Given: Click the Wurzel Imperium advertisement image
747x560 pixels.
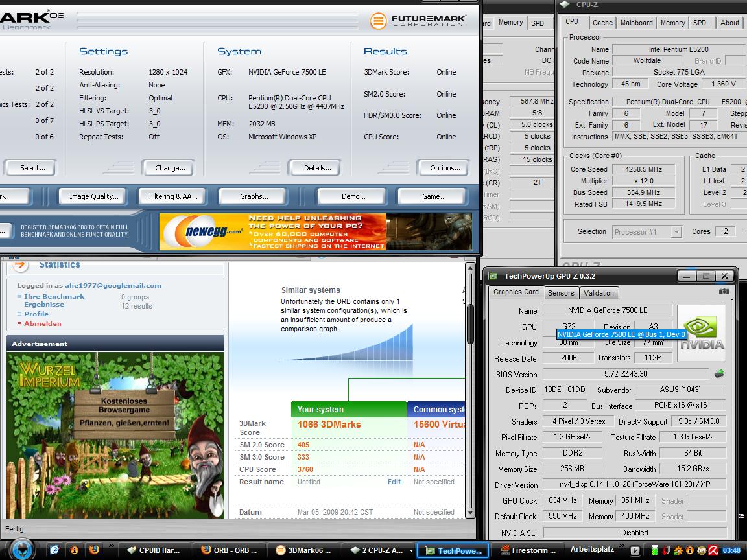Looking at the screenshot, I should click(115, 435).
